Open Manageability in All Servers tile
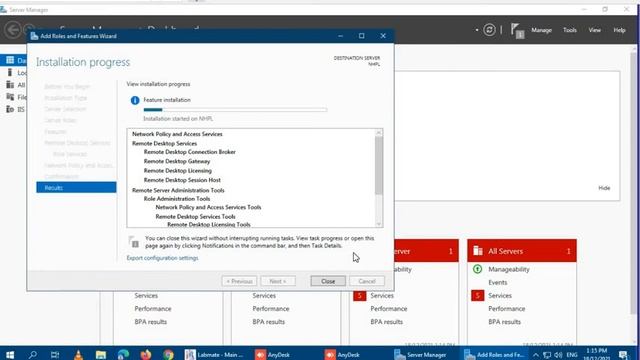 pos(509,269)
